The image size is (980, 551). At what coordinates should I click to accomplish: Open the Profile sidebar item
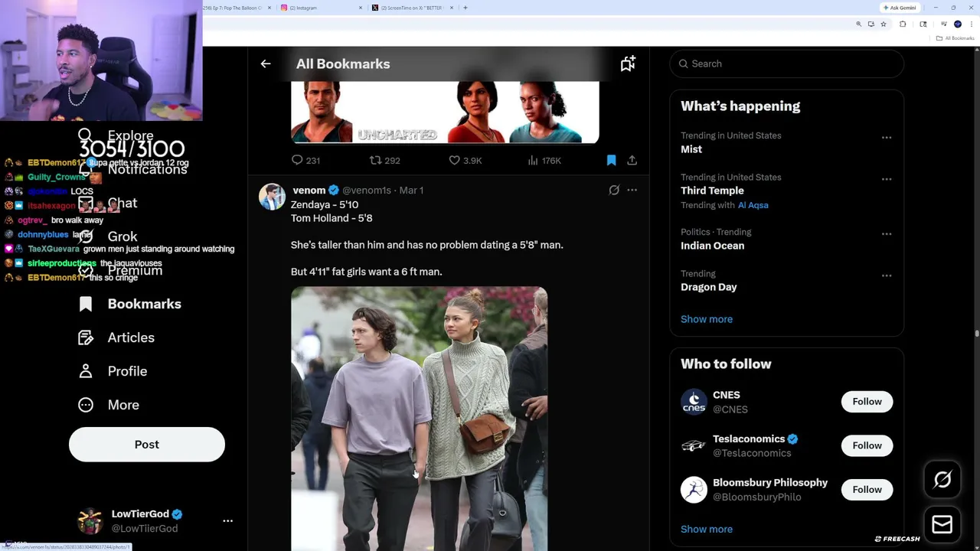pyautogui.click(x=113, y=371)
